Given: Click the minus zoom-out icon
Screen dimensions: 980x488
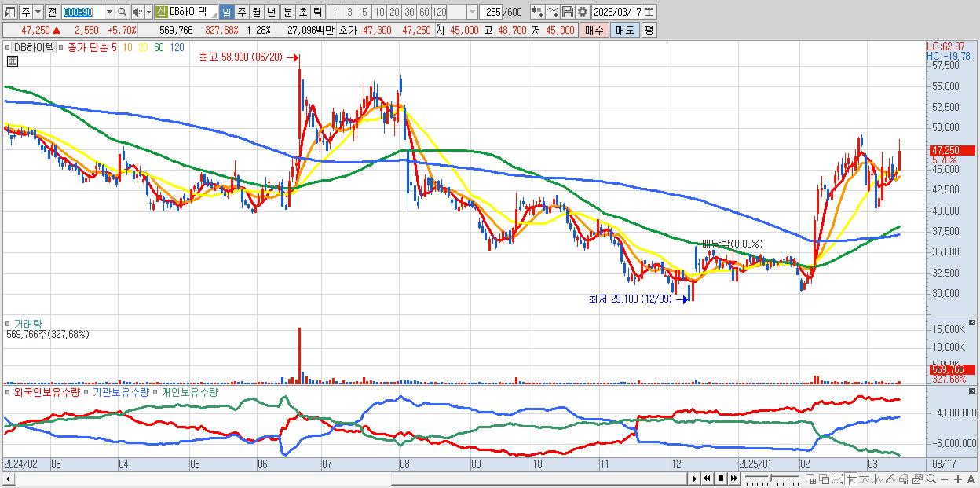Looking at the screenshot, I should pyautogui.click(x=944, y=479).
